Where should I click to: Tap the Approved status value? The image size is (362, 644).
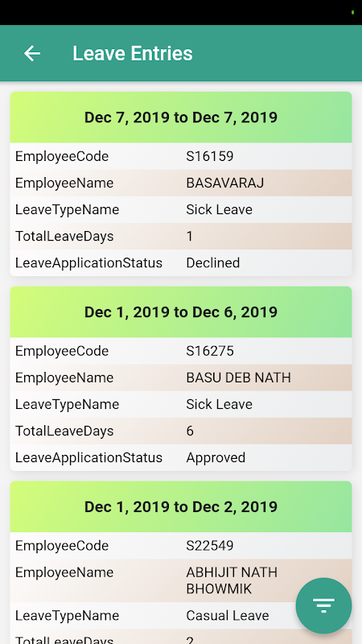[x=216, y=457]
